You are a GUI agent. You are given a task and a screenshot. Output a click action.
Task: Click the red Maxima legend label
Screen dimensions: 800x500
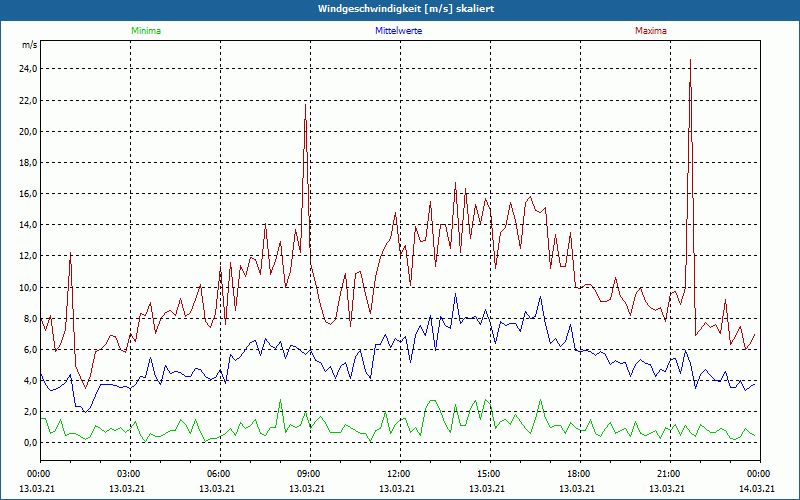pos(651,31)
